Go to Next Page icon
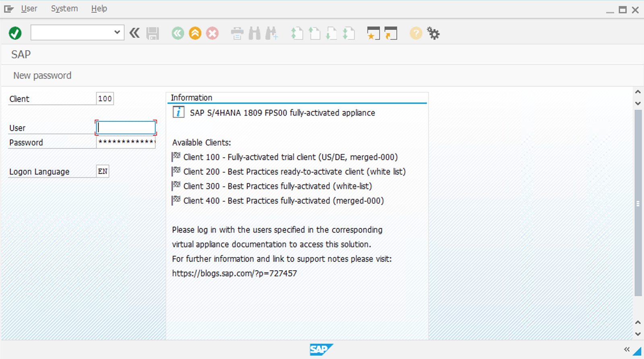644x359 pixels. click(x=331, y=33)
